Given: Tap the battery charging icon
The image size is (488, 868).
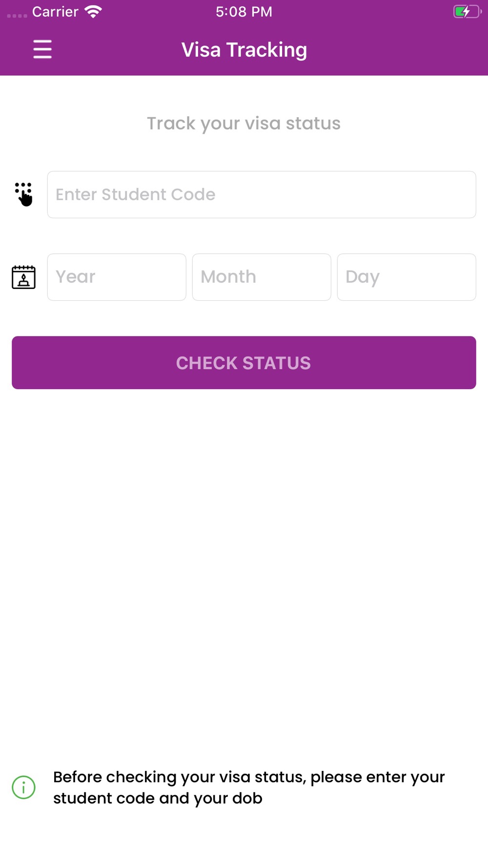Looking at the screenshot, I should click(467, 12).
